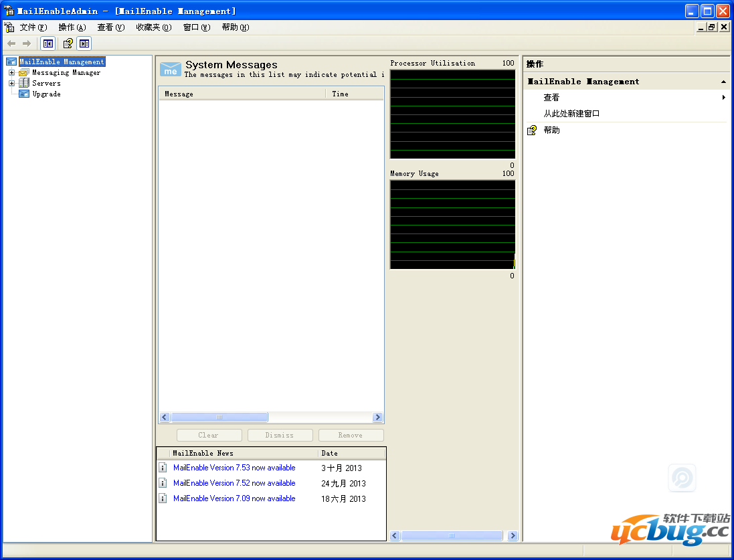Viewport: 734px width, 560px height.
Task: Click the System Messages horizontal scrollbar thumb
Action: 219,417
